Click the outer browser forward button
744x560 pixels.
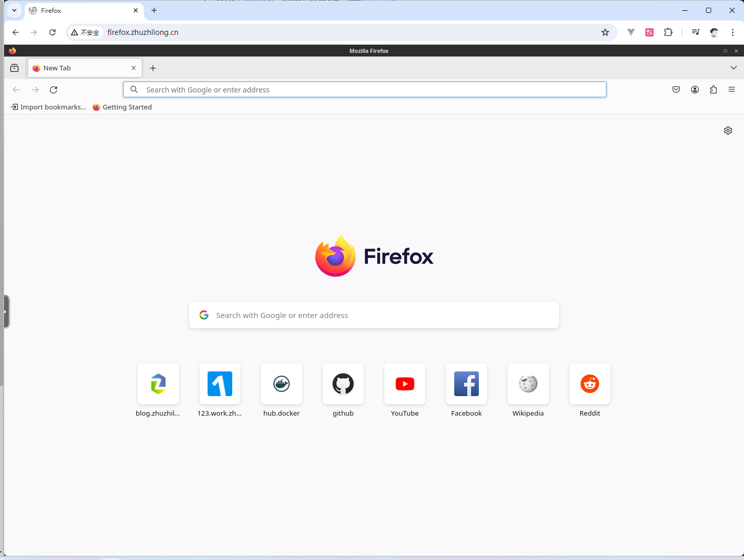coord(34,32)
